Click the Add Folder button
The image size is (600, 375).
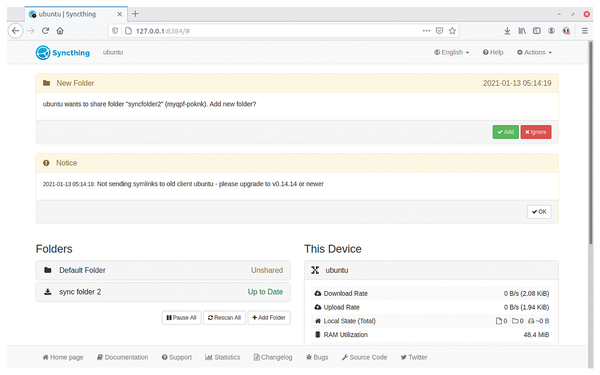[269, 318]
